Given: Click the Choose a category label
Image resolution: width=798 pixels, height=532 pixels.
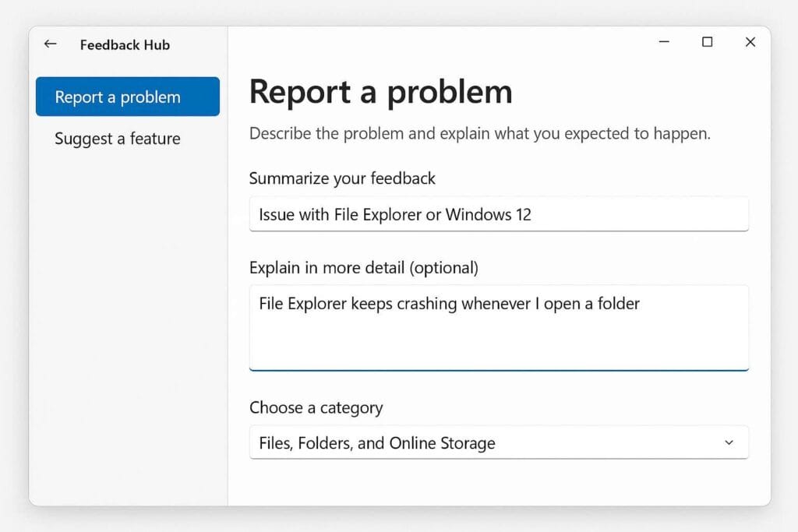Looking at the screenshot, I should 316,408.
